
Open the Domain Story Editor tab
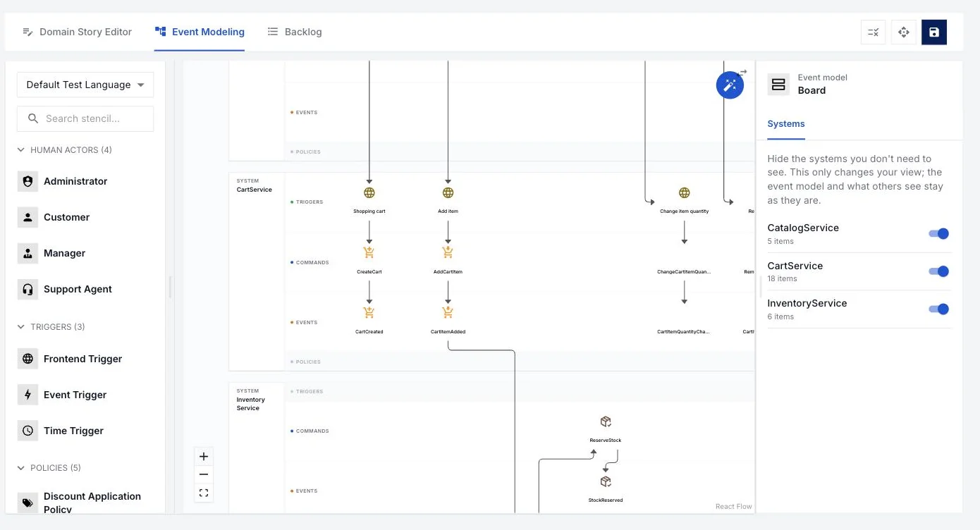click(x=77, y=32)
